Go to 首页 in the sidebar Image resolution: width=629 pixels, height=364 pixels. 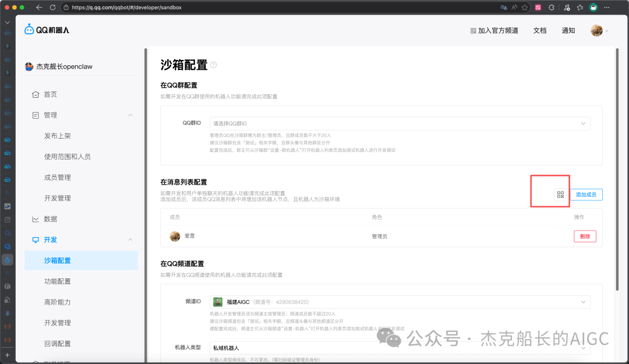coord(50,94)
